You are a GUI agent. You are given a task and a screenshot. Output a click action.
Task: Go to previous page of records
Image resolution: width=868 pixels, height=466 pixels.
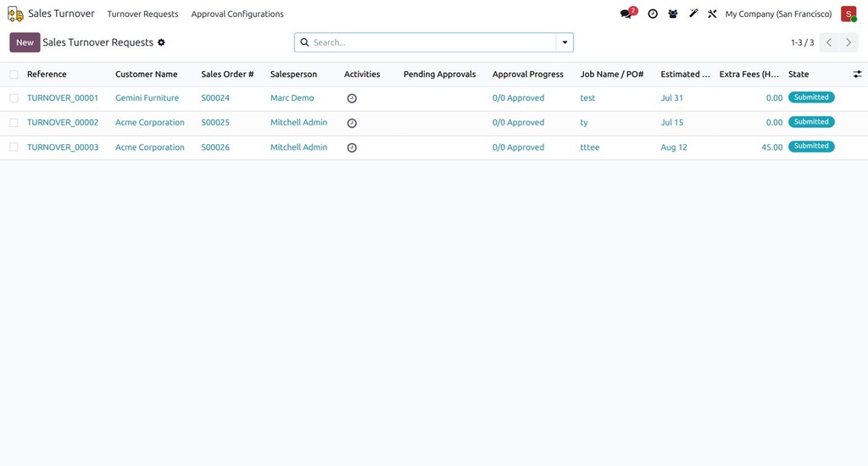[x=829, y=42]
